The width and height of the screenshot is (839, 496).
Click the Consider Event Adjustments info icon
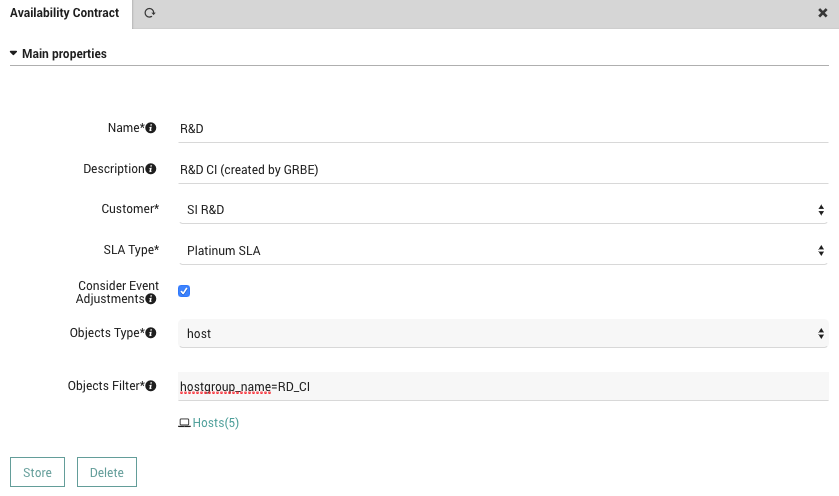tap(151, 299)
